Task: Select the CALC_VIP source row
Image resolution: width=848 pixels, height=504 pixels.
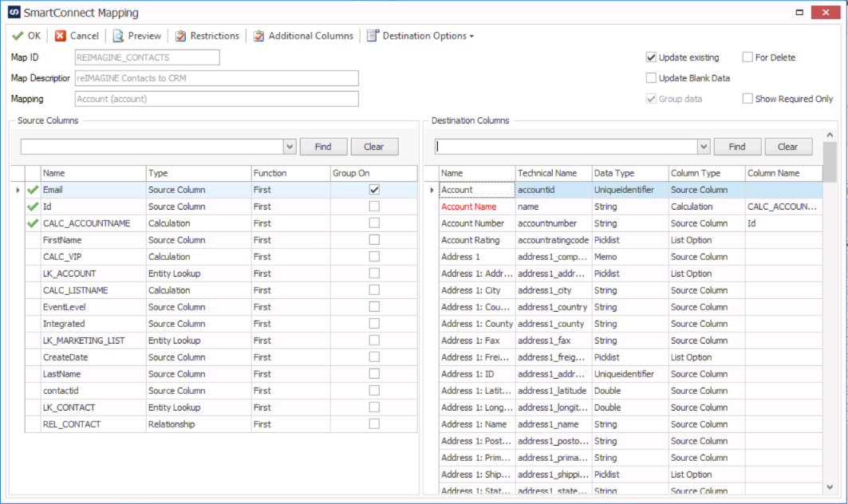Action: 221,257
